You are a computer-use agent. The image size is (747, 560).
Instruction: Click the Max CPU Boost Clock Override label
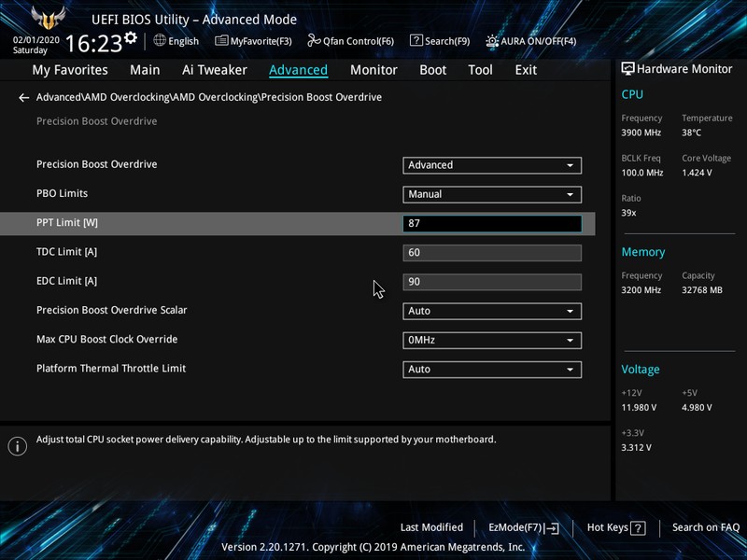pyautogui.click(x=106, y=339)
